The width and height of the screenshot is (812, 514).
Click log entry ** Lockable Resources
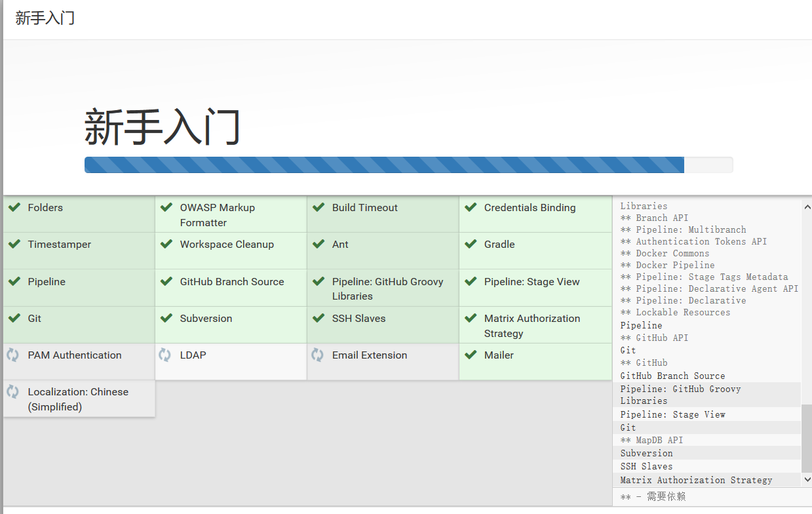tap(676, 312)
